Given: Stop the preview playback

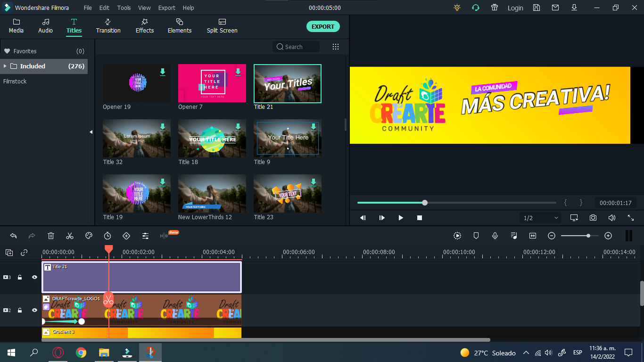Looking at the screenshot, I should tap(420, 218).
